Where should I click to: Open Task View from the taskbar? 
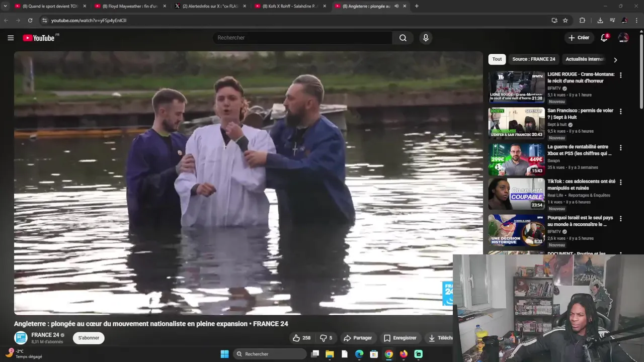point(315,354)
